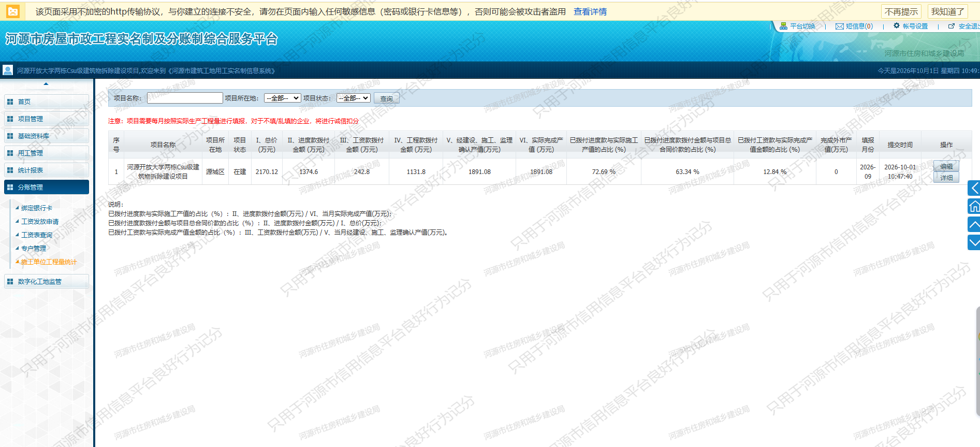980x447 pixels.
Task: Expand 统计报表 sidebar menu
Action: click(x=47, y=170)
